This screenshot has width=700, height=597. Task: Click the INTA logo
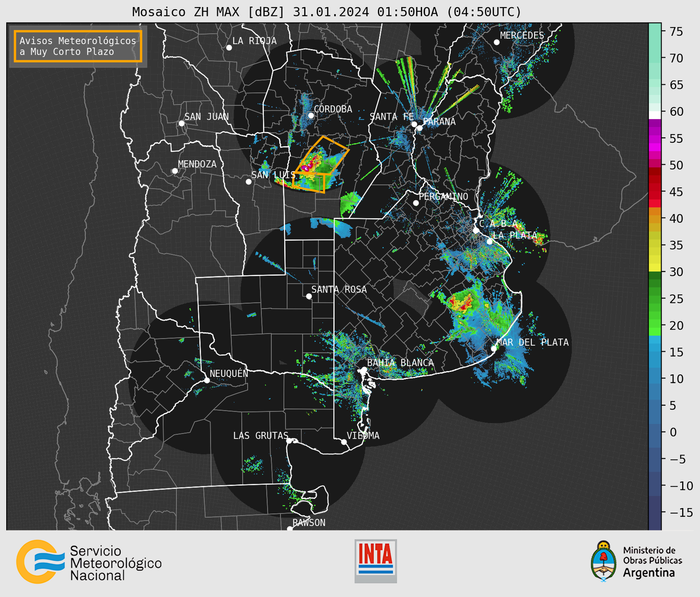point(376,561)
